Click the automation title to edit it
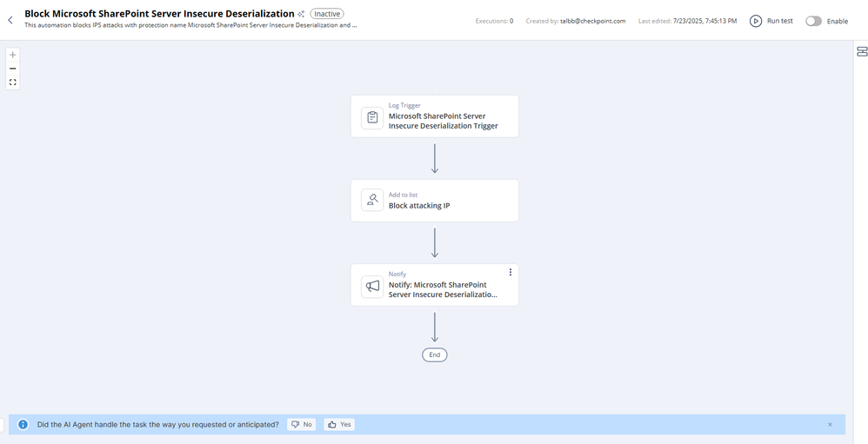The image size is (868, 444). click(x=159, y=14)
